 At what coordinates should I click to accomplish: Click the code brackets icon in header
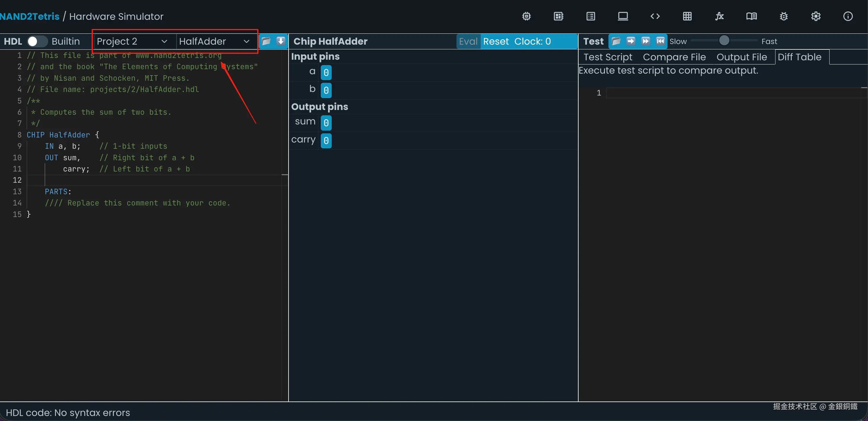point(655,16)
